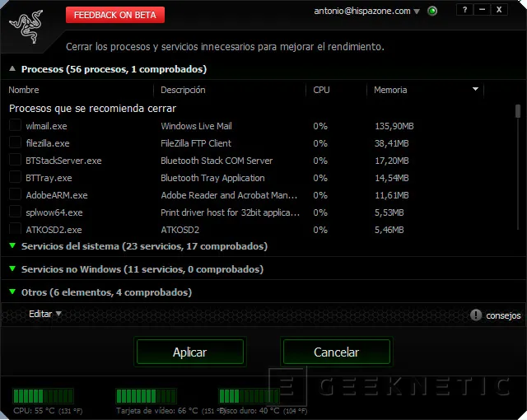Open the consejos link

click(503, 315)
